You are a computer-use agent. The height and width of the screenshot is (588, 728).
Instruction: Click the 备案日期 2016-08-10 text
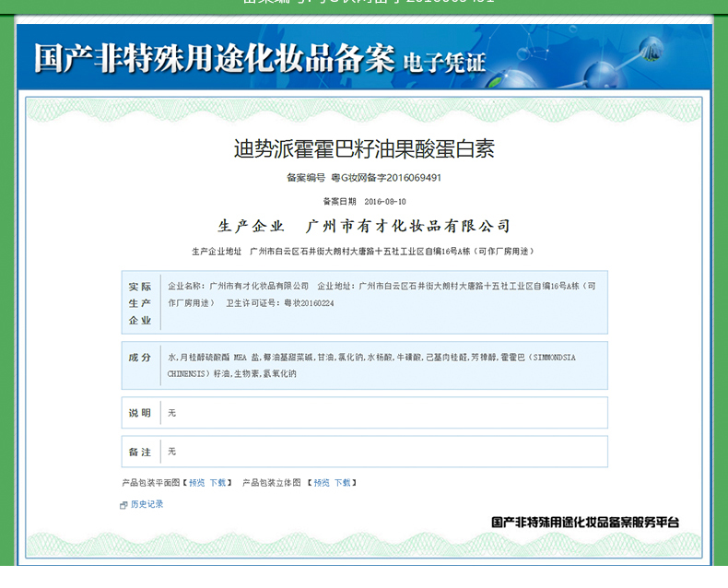pos(365,202)
